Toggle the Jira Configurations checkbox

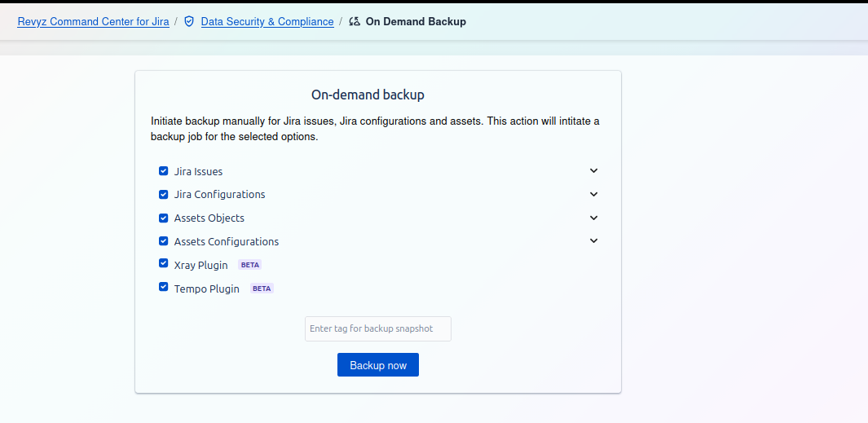(x=163, y=195)
